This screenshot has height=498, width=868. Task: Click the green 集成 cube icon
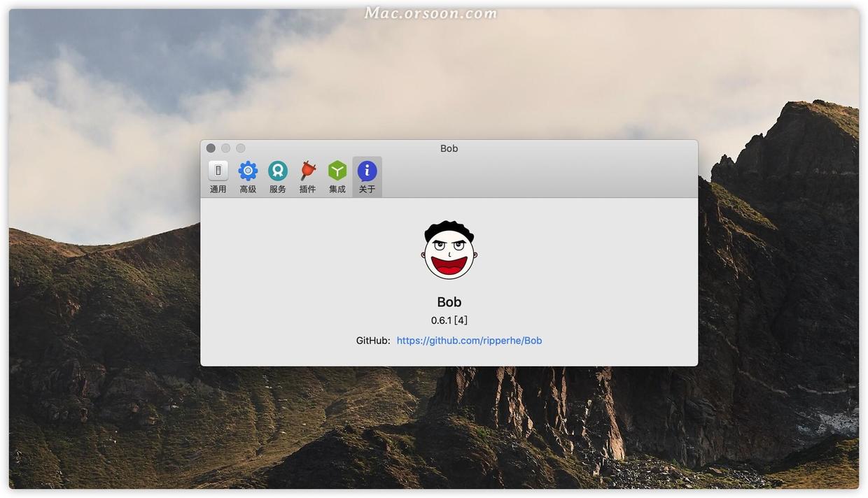(337, 170)
